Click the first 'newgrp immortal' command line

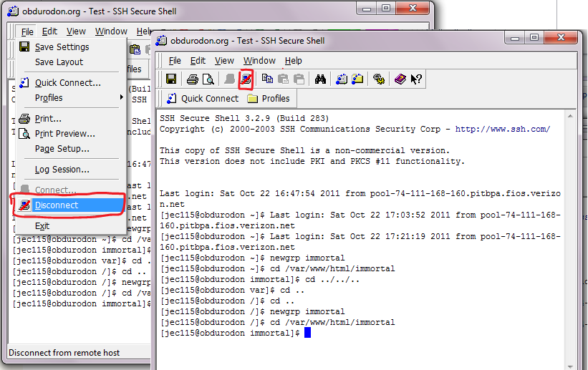[x=252, y=258]
